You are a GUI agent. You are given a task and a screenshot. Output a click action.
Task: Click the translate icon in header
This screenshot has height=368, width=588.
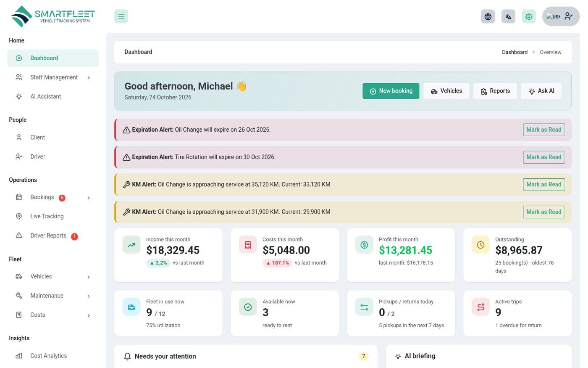508,16
